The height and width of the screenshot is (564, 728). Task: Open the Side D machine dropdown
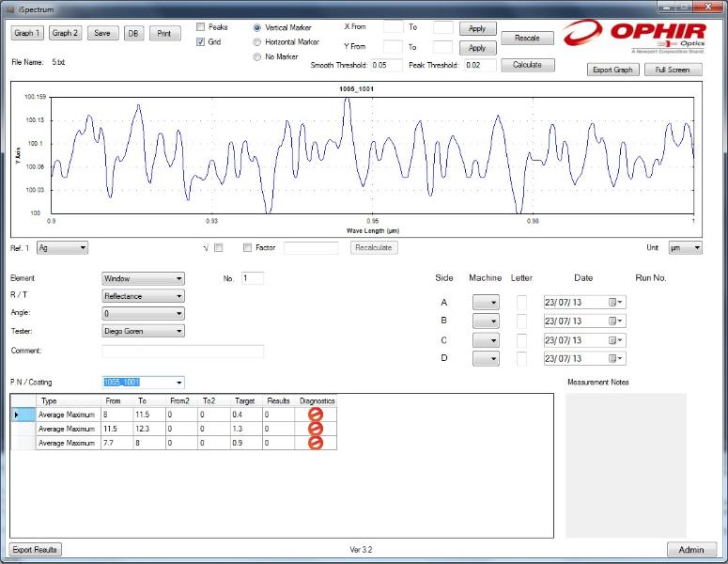pos(486,358)
